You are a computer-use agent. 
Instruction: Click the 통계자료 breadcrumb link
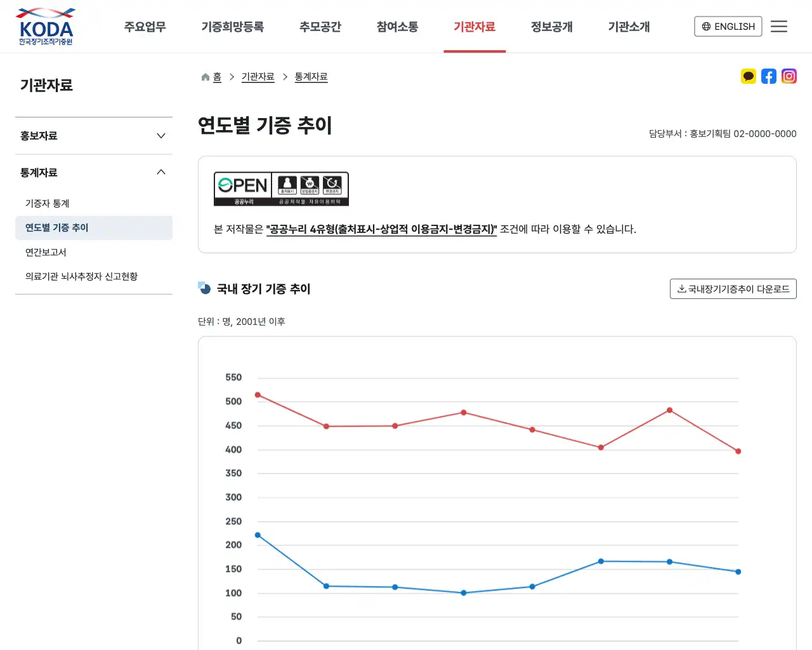coord(311,77)
